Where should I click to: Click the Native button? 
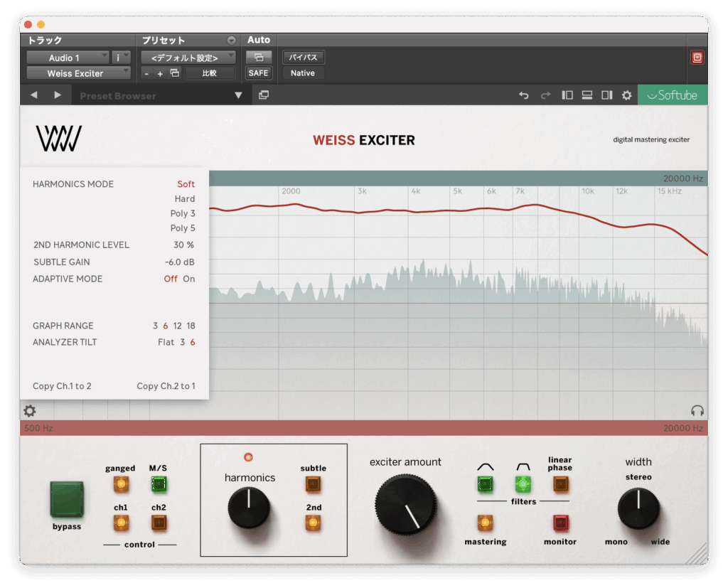point(303,73)
